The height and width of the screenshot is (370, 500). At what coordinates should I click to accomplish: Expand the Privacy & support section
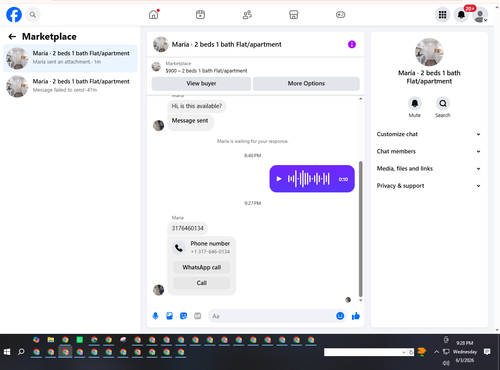click(429, 186)
